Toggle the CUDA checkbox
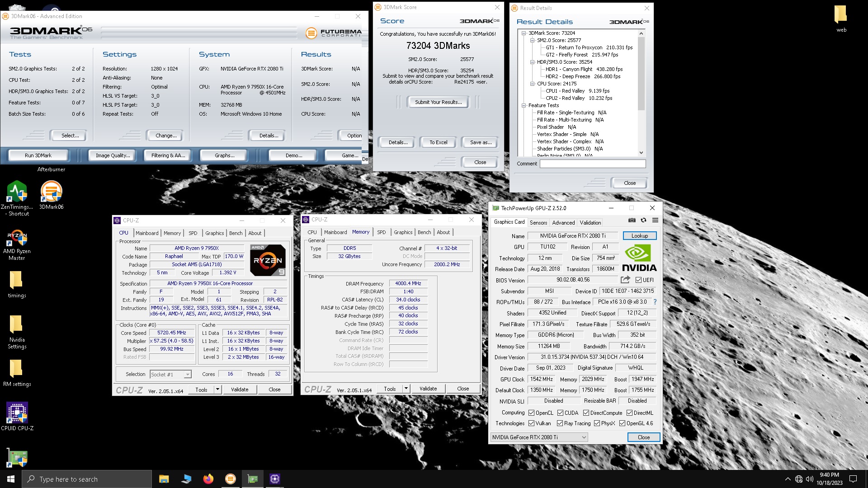The height and width of the screenshot is (488, 868). tap(560, 413)
